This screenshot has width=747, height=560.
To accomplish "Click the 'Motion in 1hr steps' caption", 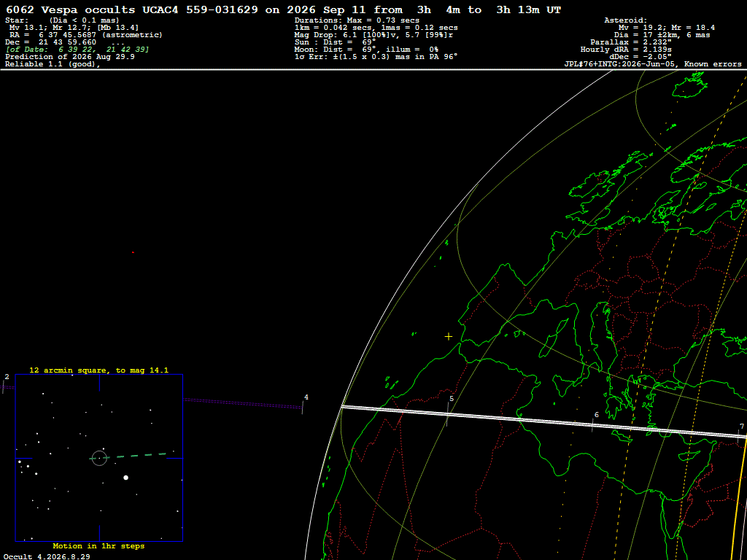I will (98, 545).
